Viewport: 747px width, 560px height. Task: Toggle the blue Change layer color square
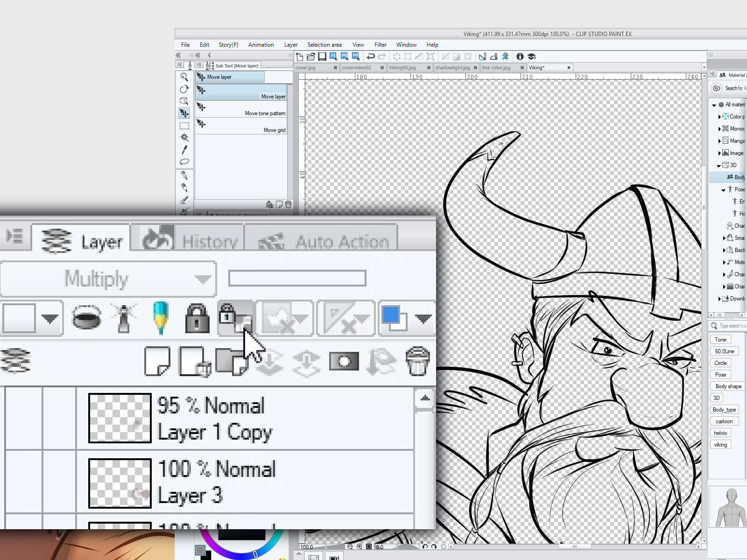pos(394,318)
